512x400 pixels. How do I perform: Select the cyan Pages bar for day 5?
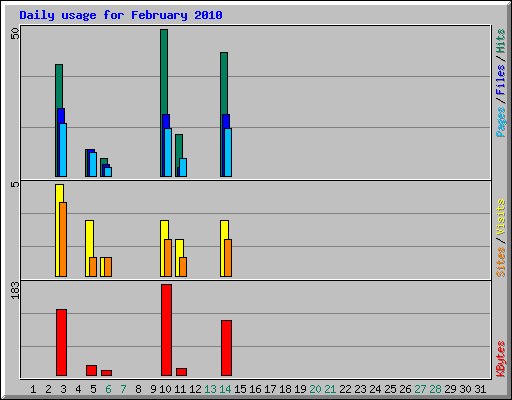[x=93, y=164]
